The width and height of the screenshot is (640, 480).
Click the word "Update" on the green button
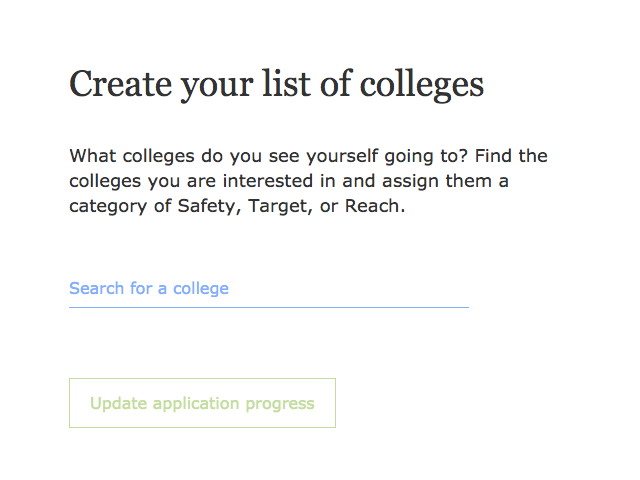tap(118, 404)
